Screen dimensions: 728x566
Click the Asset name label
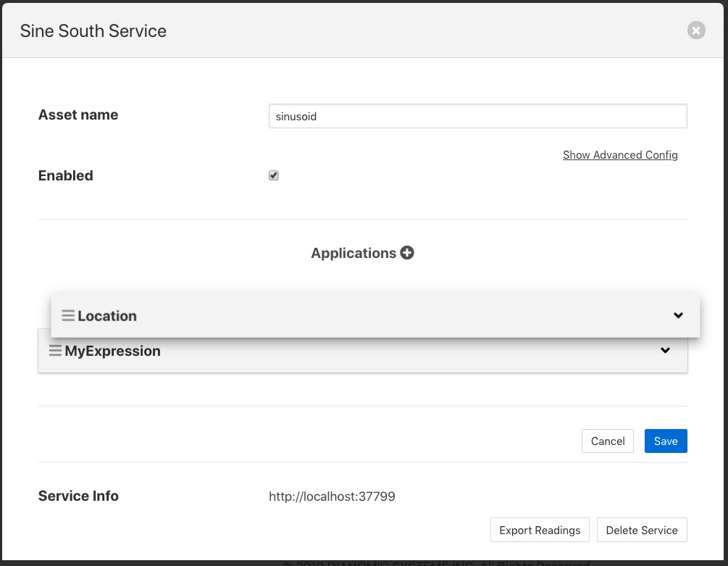78,115
